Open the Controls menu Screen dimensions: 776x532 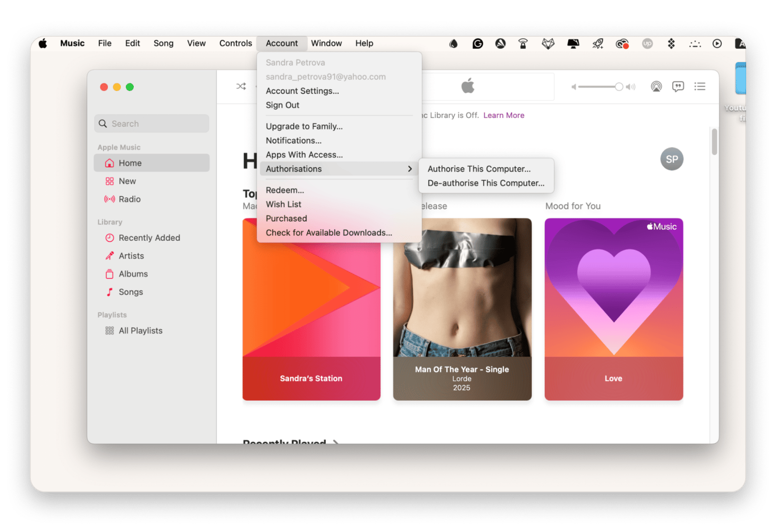click(235, 43)
